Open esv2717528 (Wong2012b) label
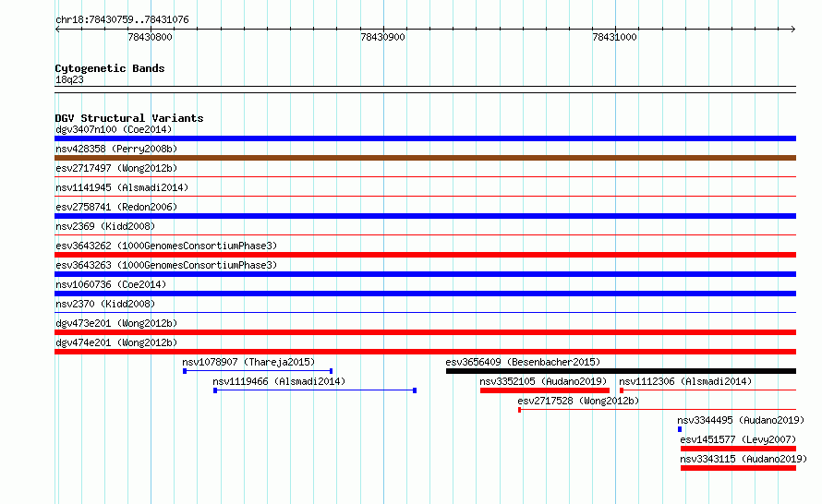 pyautogui.click(x=578, y=401)
